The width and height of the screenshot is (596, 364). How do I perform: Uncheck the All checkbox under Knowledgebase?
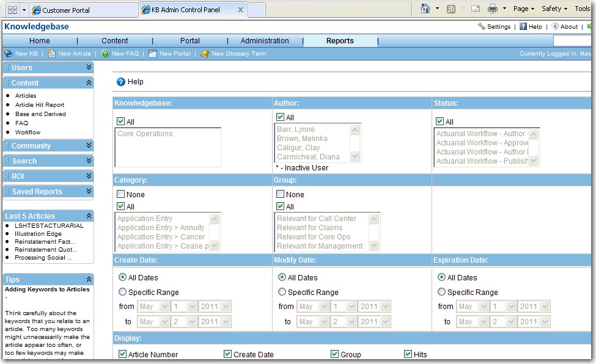[121, 122]
